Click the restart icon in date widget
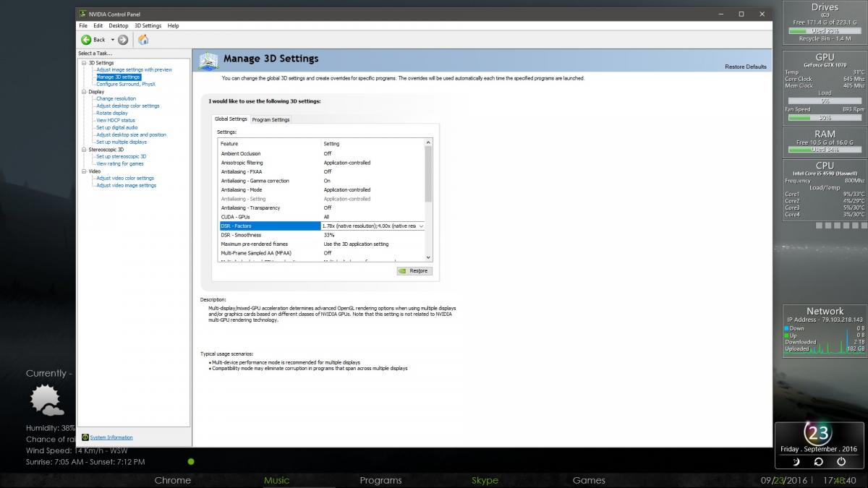The width and height of the screenshot is (868, 488). [x=818, y=461]
